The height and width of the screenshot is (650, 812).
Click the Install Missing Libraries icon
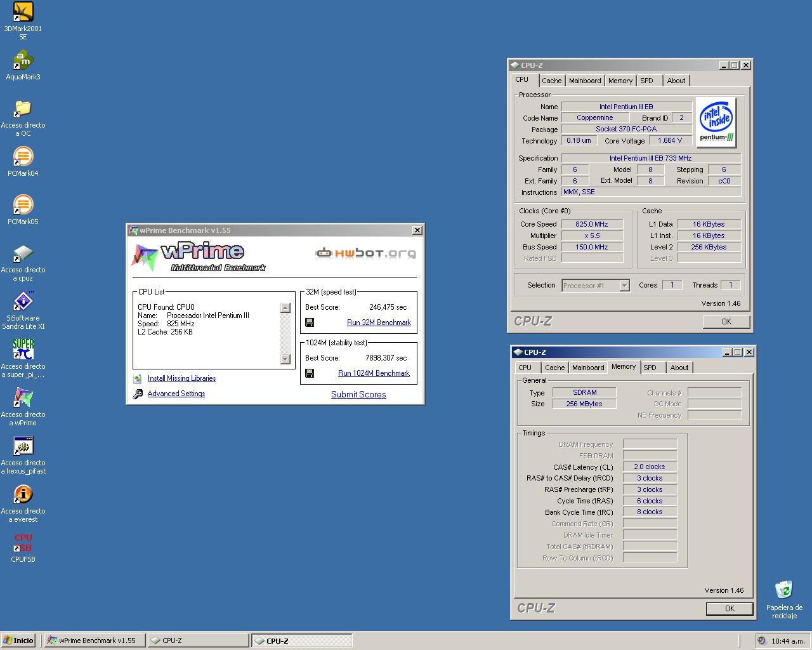point(138,378)
